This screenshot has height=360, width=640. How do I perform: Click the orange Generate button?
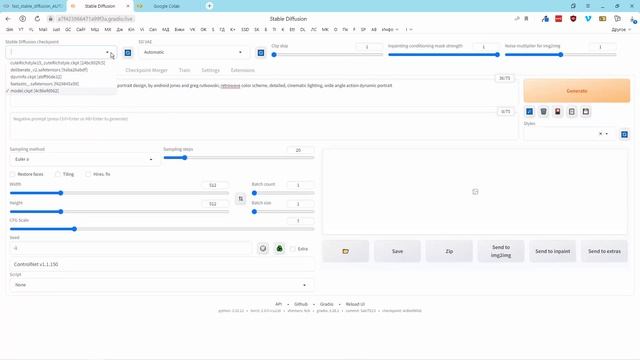tap(577, 91)
